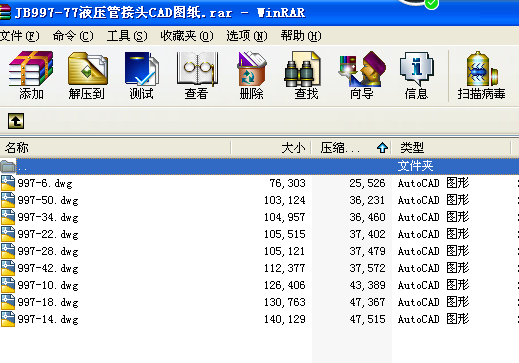Click the Find (查找) binoculars icon
Viewport: 519px width, 363px height.
(302, 69)
